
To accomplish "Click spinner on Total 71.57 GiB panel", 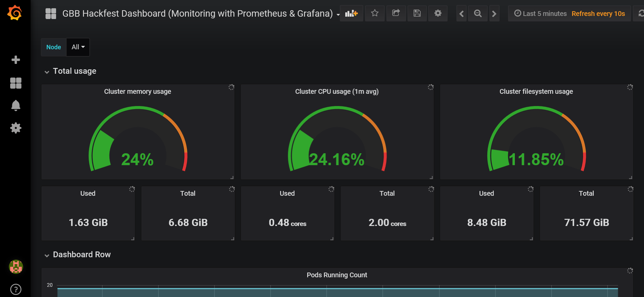I will 630,189.
